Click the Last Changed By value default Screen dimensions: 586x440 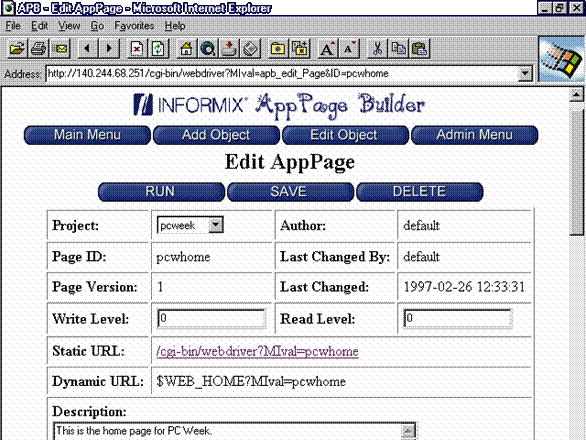421,257
